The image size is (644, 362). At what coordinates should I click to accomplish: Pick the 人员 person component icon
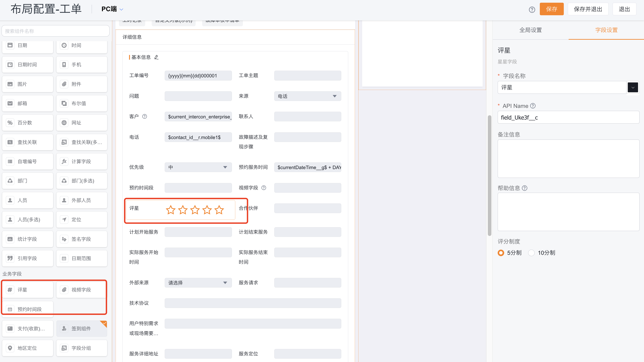(10, 200)
